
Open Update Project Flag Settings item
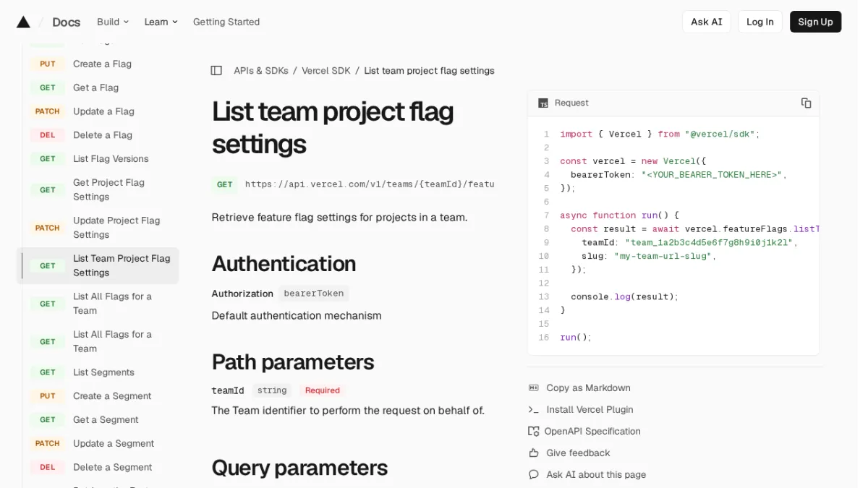(x=98, y=228)
